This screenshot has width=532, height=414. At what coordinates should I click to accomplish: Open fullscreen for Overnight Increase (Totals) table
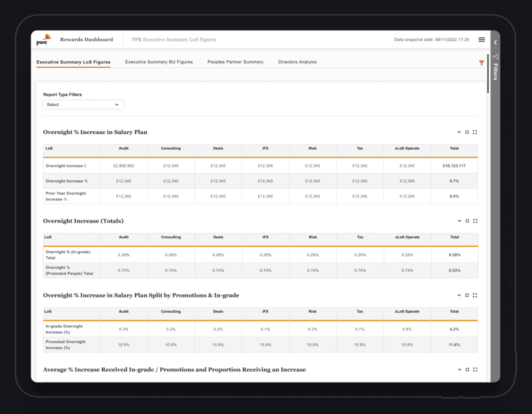[x=475, y=221]
